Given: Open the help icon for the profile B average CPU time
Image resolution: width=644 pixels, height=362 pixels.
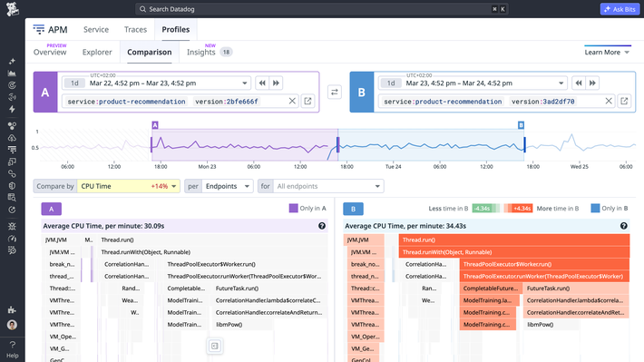Looking at the screenshot, I should pyautogui.click(x=623, y=226).
